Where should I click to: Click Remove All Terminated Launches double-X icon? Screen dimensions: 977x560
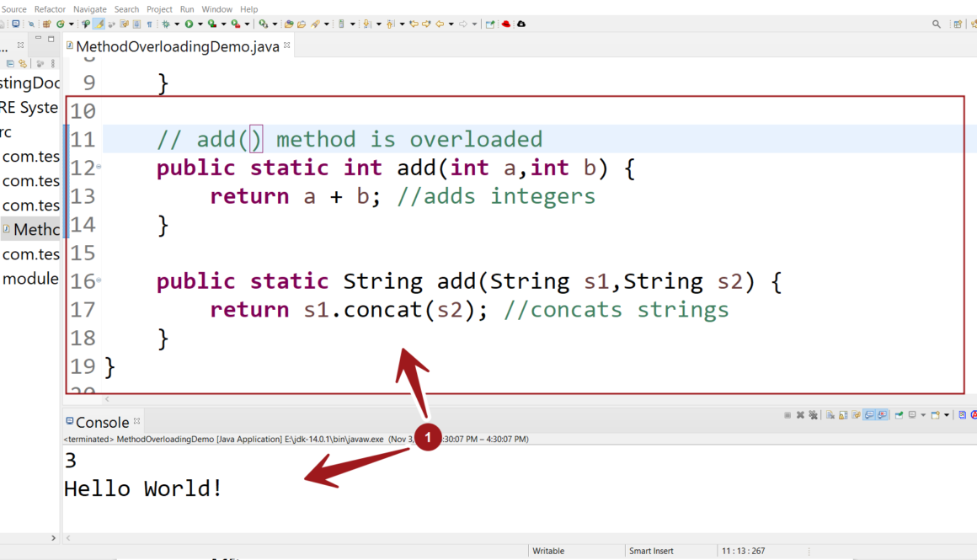click(x=813, y=415)
